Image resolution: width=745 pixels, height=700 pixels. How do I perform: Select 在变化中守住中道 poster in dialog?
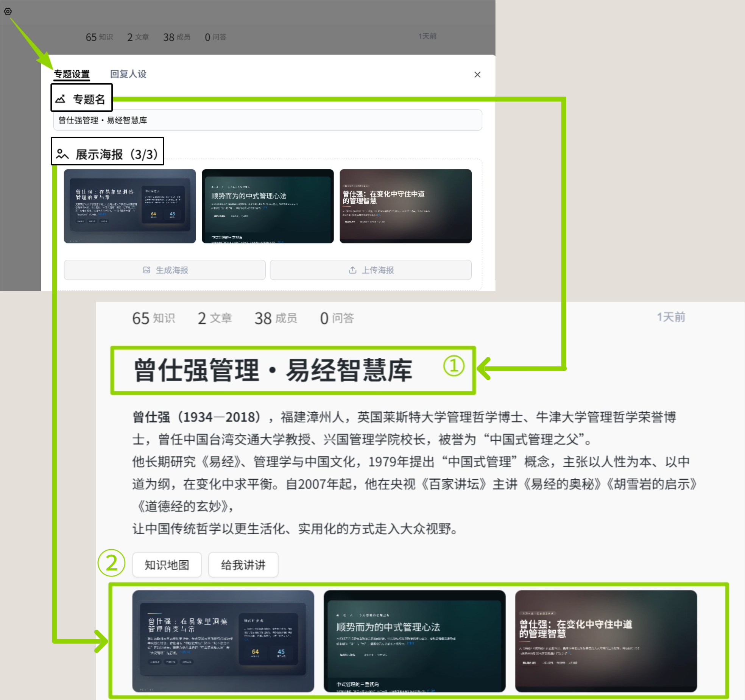click(405, 206)
